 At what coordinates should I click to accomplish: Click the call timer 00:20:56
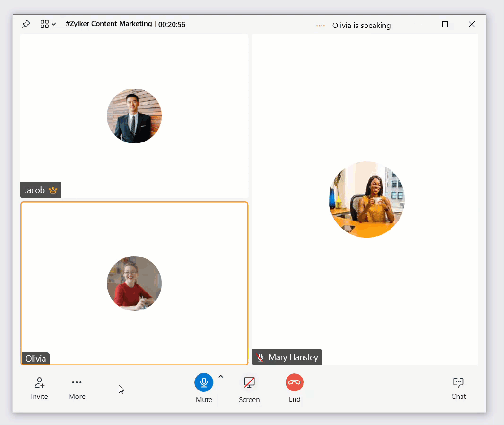[x=172, y=24]
